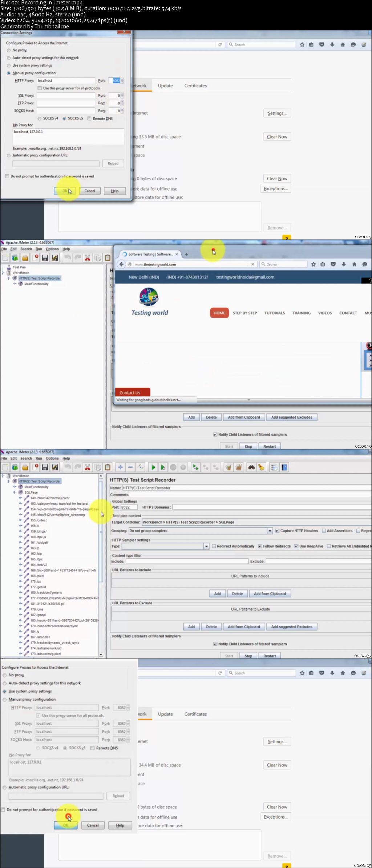The width and height of the screenshot is (372, 868).
Task: Open the File menu in the second frame's JMeter window
Action: pyautogui.click(x=4, y=249)
